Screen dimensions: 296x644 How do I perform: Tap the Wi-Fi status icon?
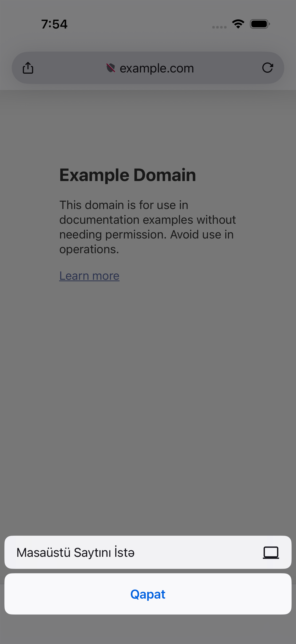point(238,24)
